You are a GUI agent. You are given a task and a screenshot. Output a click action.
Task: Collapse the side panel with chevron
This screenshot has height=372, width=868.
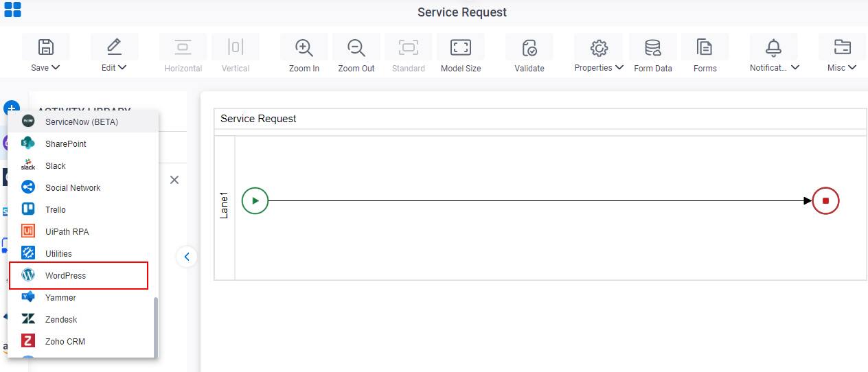tap(187, 257)
